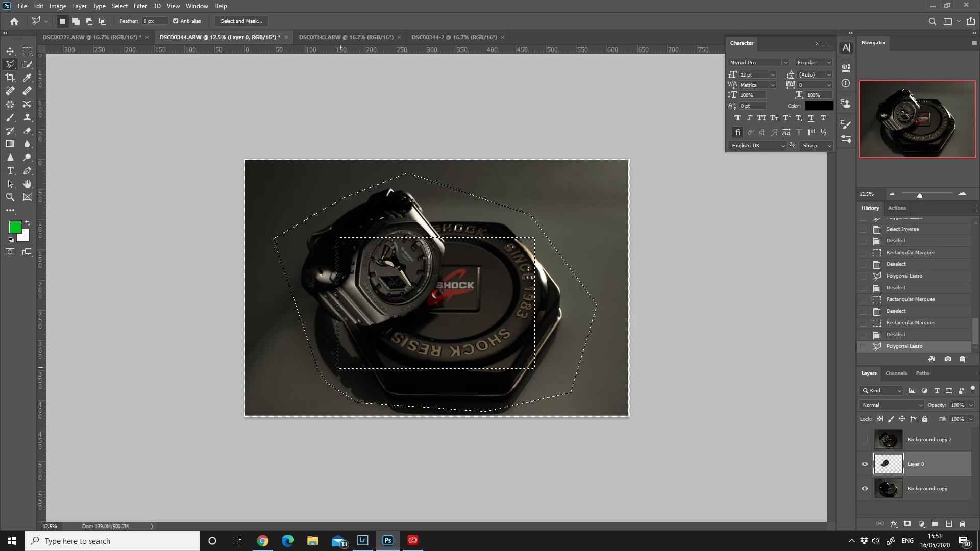Show the Background copy 2 layer

865,440
